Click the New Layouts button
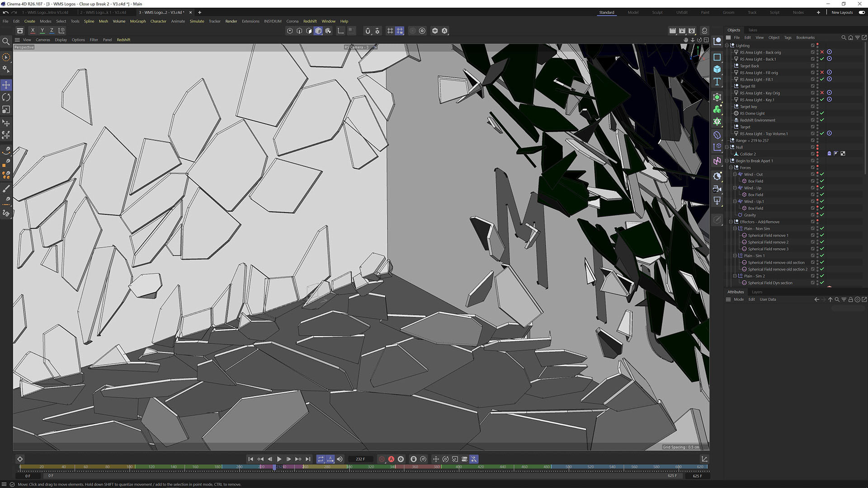The image size is (868, 488). click(x=842, y=13)
